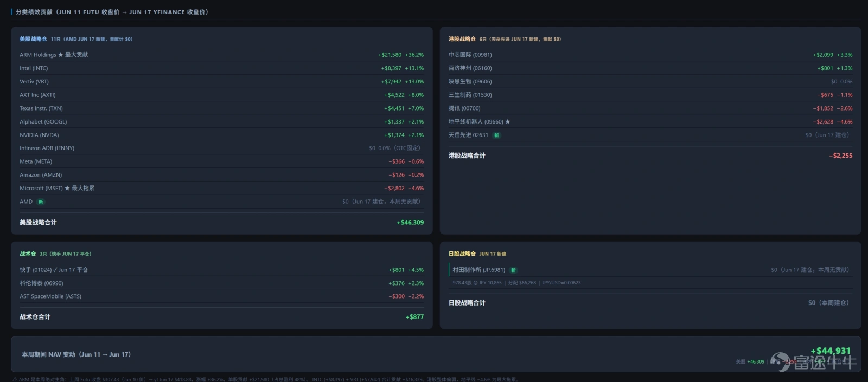Click the star icon after ARM Holdings
868x382 pixels.
click(61, 55)
